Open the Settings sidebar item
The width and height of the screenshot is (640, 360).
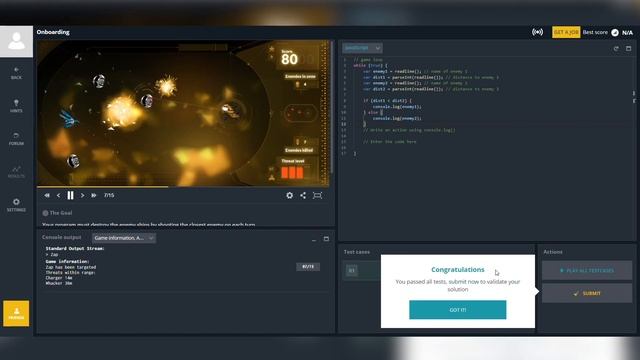click(x=16, y=205)
